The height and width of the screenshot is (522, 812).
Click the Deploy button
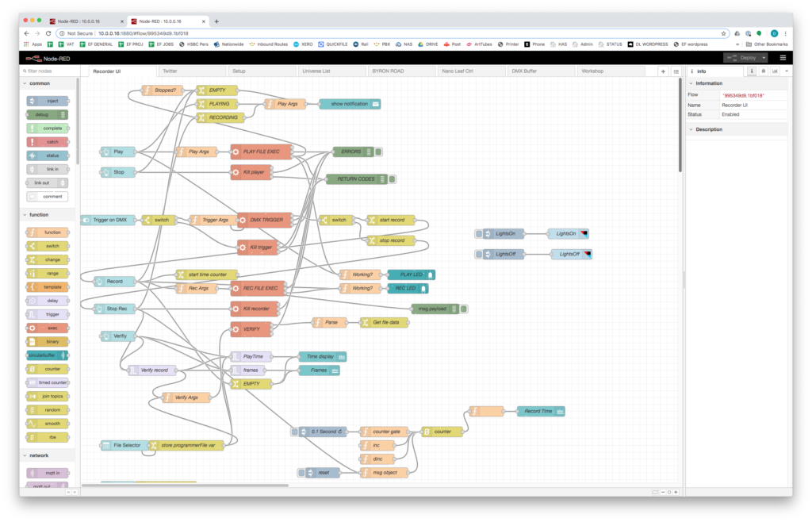coord(744,57)
